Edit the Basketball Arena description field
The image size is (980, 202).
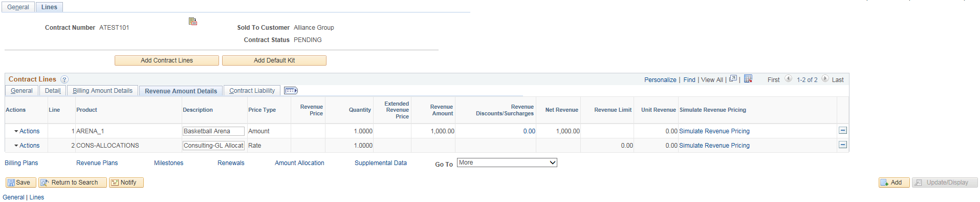[x=213, y=131]
